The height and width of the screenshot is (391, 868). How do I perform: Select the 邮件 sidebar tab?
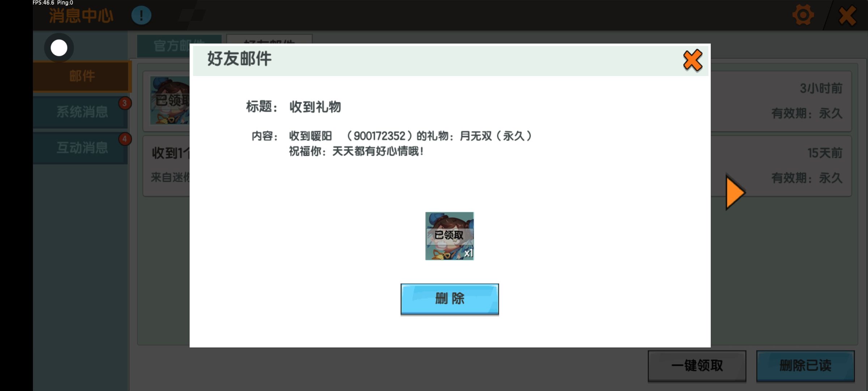coord(82,76)
